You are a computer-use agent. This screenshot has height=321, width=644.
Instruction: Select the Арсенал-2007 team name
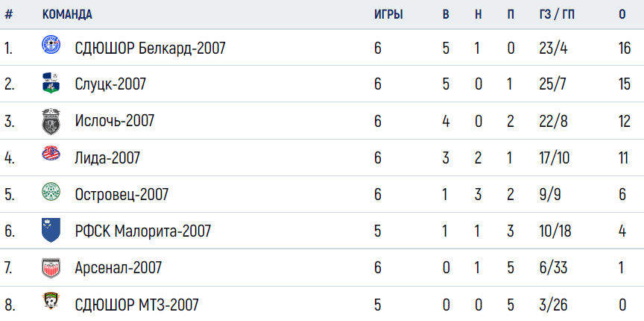click(119, 267)
